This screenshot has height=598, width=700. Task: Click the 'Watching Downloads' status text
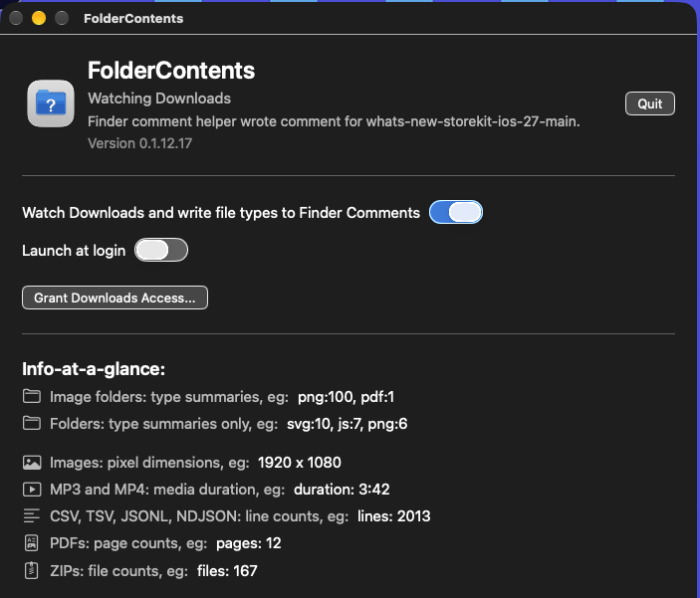pos(159,99)
